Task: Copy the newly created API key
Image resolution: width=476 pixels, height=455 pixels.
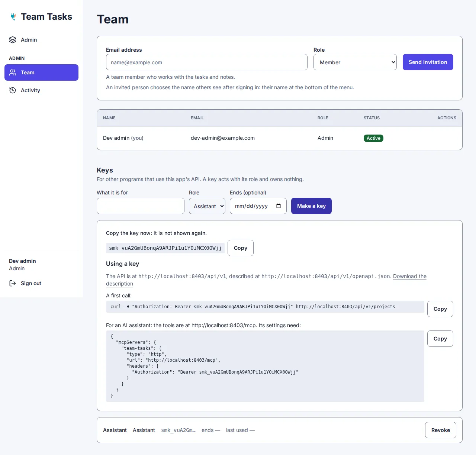Action: pos(241,248)
